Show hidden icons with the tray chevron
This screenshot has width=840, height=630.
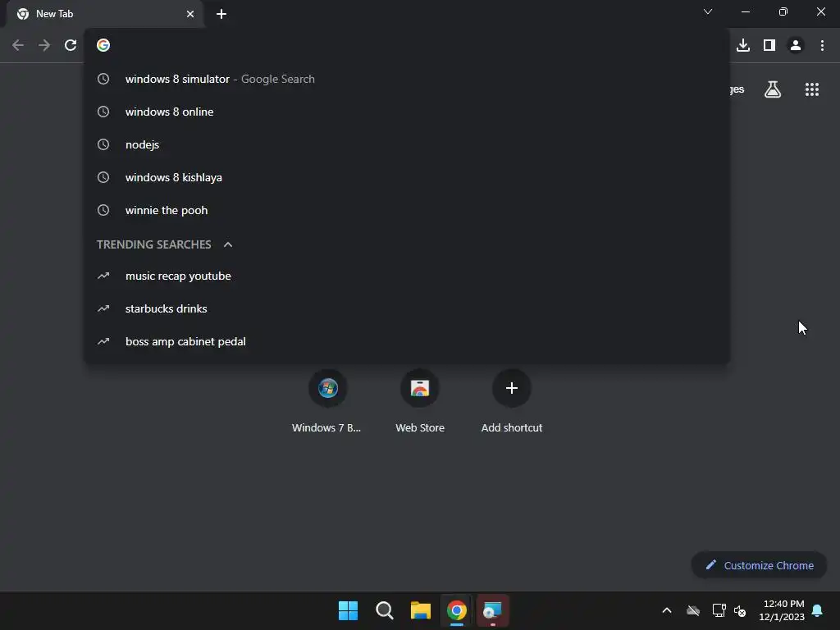tap(667, 610)
